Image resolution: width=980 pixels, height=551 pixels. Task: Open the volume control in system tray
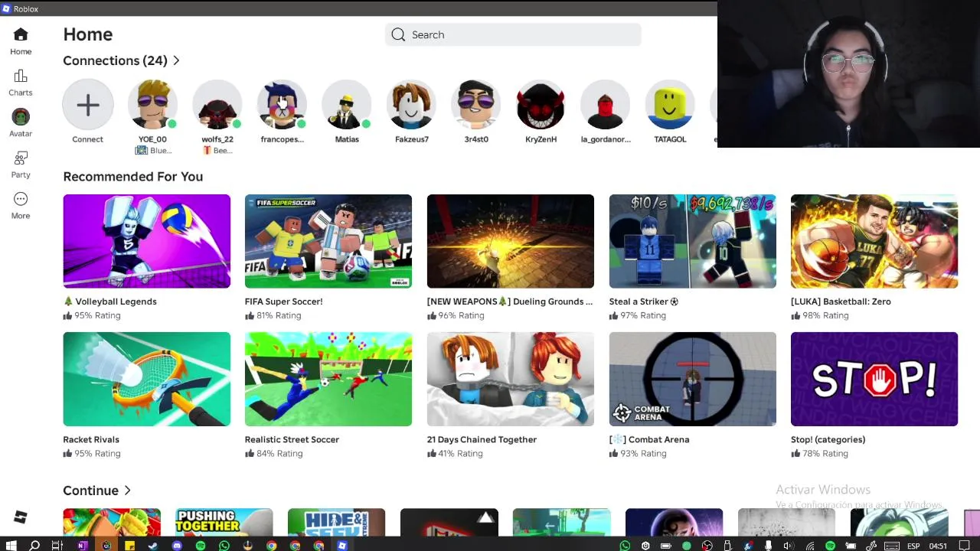(x=789, y=546)
